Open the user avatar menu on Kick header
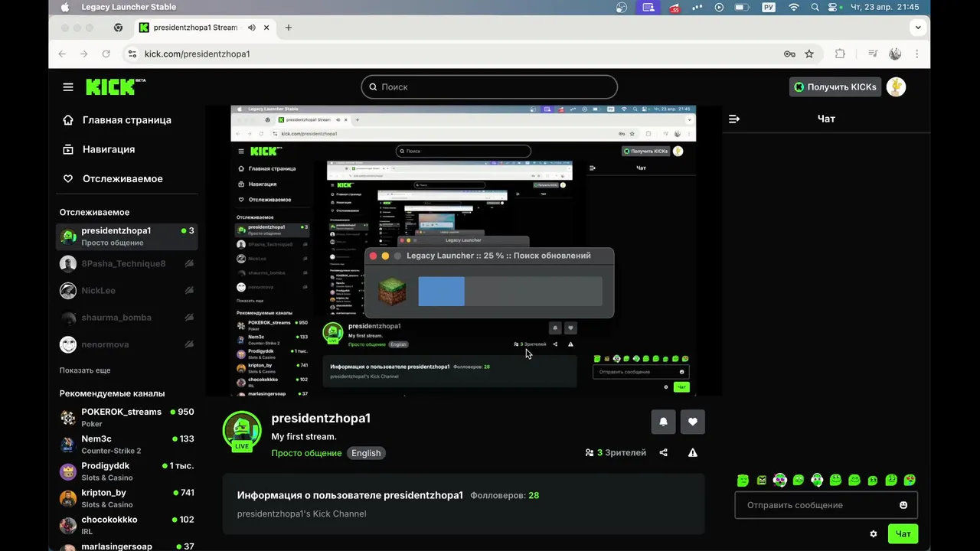The image size is (980, 551). point(896,87)
